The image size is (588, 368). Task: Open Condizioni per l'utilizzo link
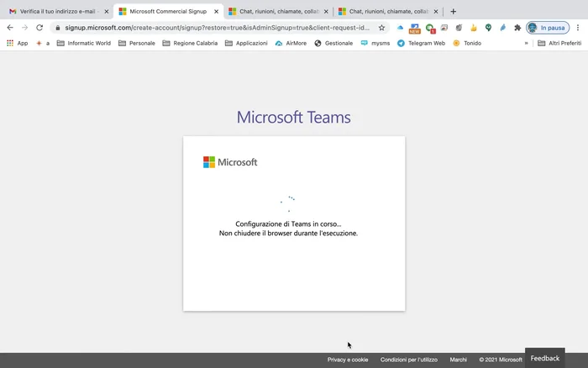pos(409,360)
